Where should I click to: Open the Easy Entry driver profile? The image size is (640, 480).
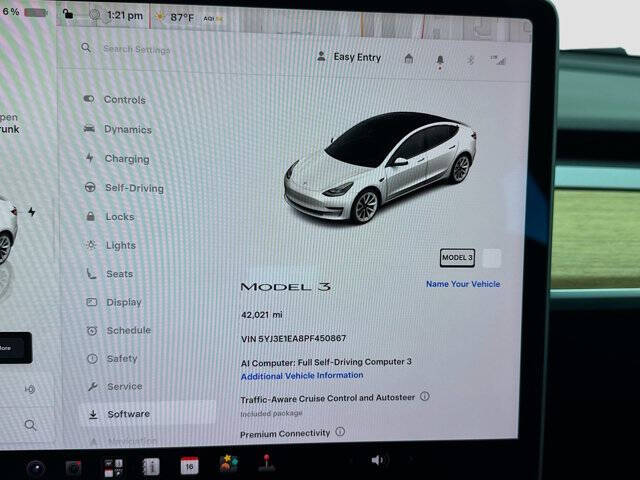(x=349, y=57)
